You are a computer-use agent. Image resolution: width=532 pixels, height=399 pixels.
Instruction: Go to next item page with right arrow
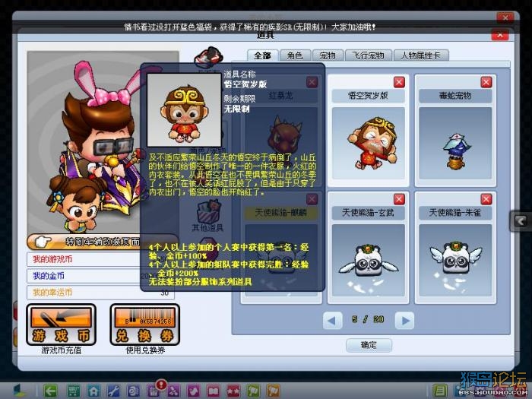tap(405, 320)
